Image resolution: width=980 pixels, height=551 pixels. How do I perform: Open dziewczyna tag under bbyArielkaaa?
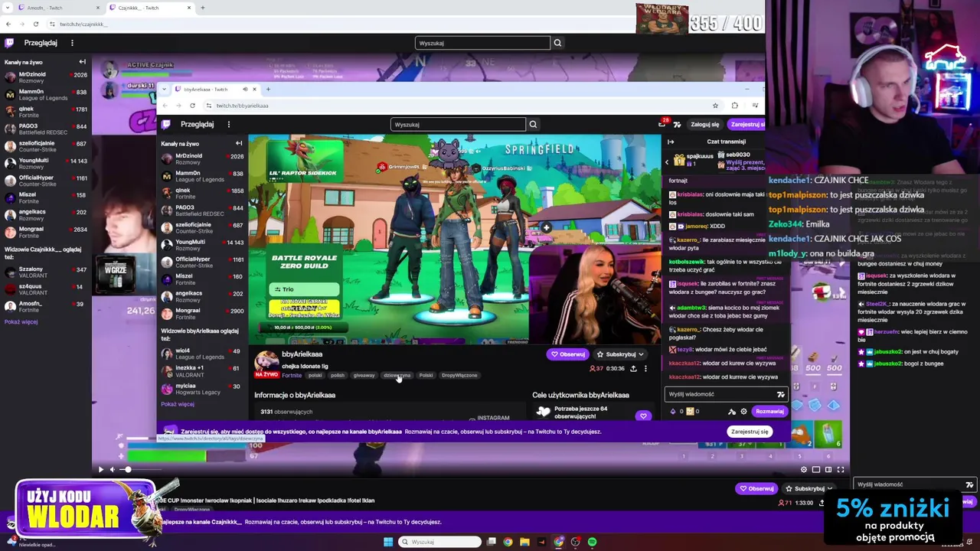(397, 375)
